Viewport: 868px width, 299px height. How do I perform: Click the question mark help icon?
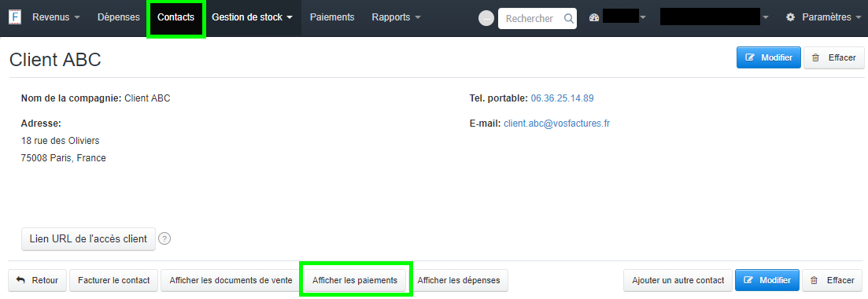[164, 238]
